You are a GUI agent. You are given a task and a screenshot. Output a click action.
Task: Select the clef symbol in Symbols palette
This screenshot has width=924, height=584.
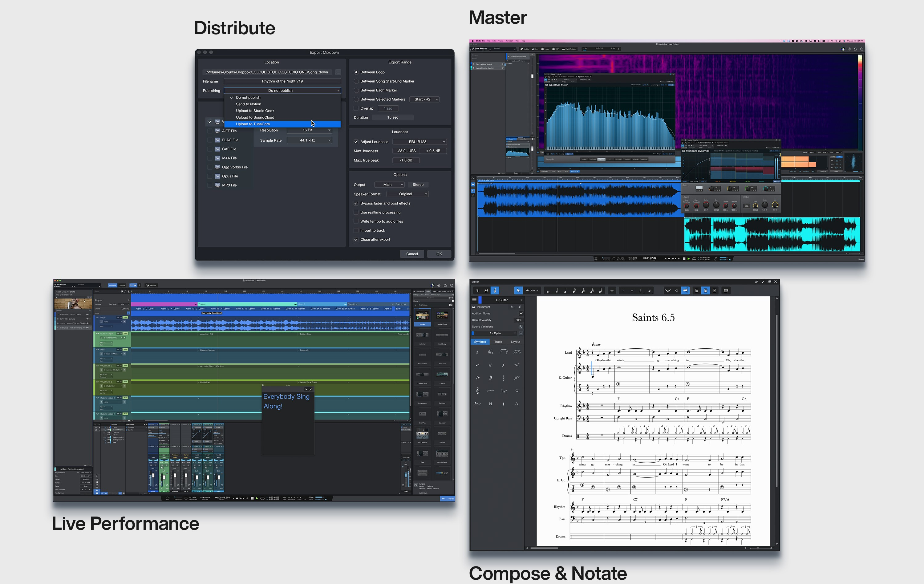[478, 391]
